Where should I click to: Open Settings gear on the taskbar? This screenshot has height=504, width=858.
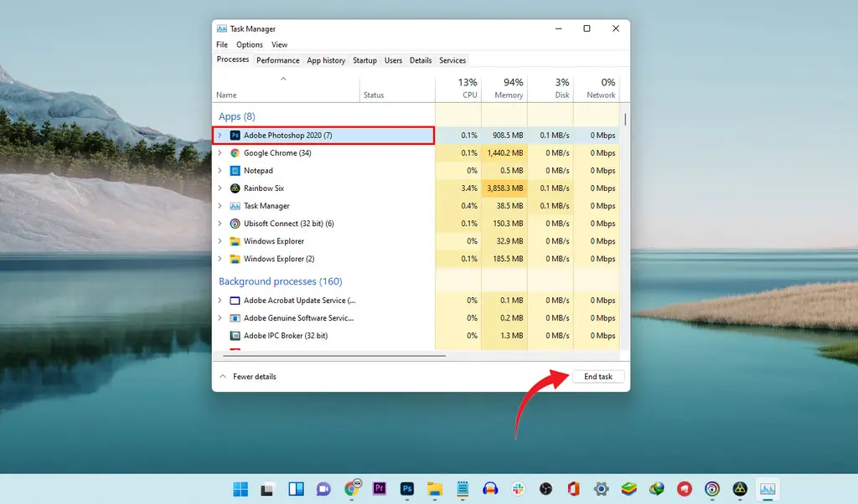click(x=602, y=489)
